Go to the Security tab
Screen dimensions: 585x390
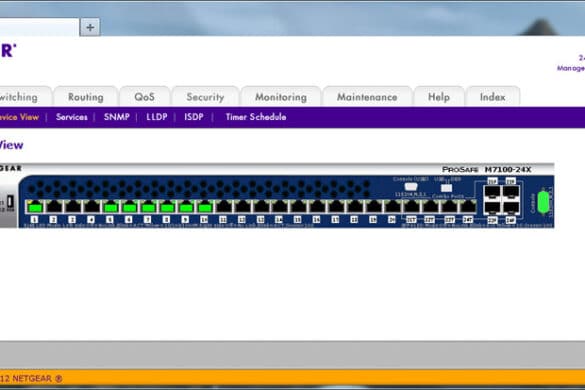pyautogui.click(x=205, y=97)
